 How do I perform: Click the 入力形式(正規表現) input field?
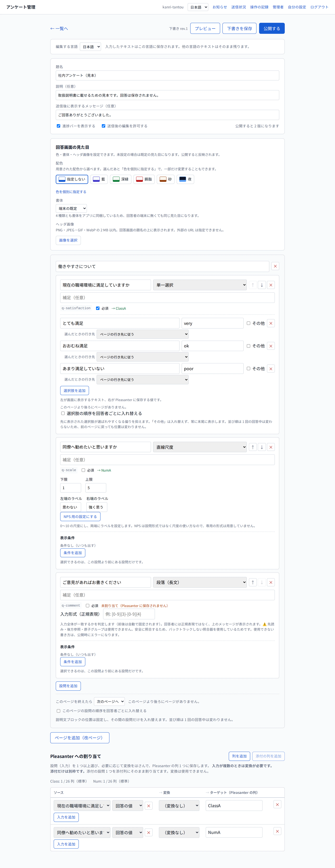[129, 614]
